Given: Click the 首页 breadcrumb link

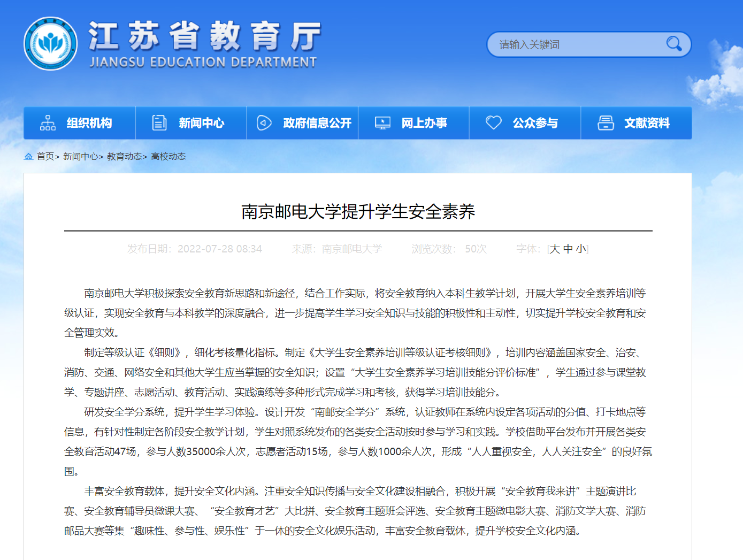Looking at the screenshot, I should tap(45, 156).
